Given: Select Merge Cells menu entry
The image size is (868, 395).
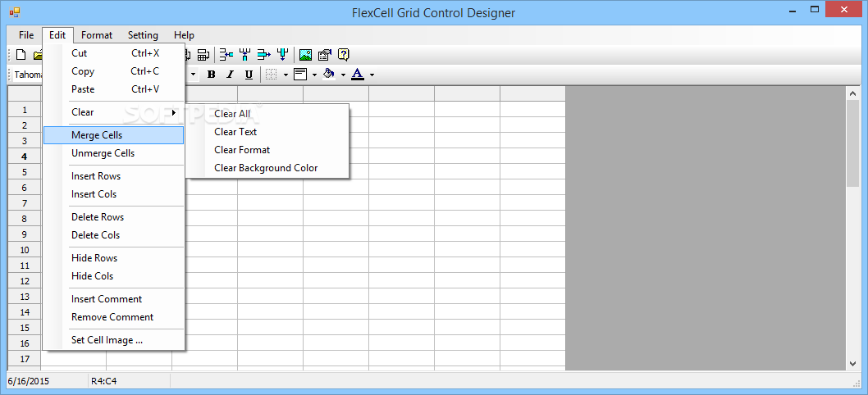Looking at the screenshot, I should point(113,135).
